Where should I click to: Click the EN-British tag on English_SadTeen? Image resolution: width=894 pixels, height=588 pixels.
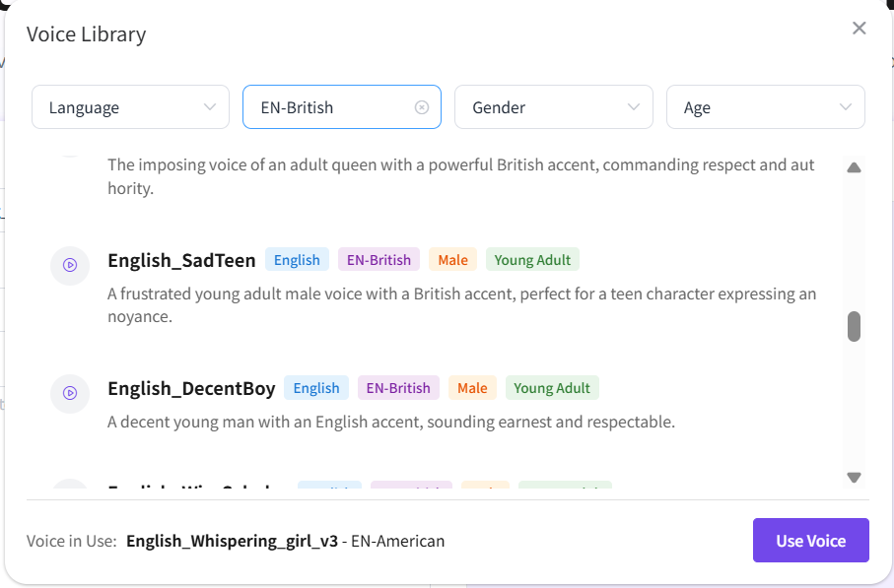[378, 260]
